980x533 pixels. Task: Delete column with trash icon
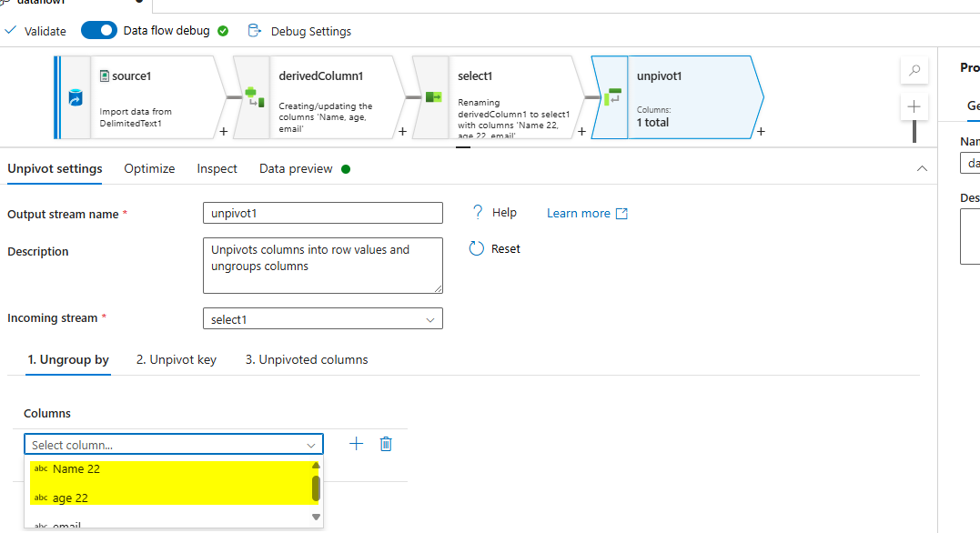click(386, 444)
